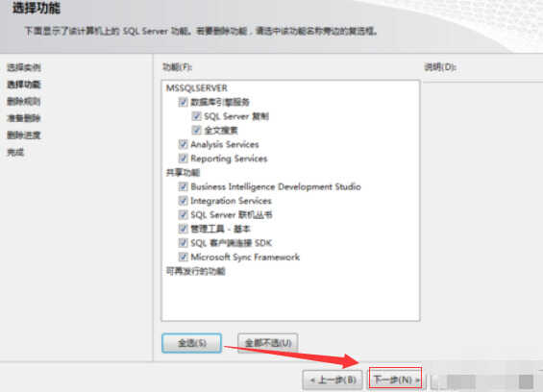Viewport: 543px width, 392px height.
Task: Uncheck the 管理工具 - 基本 checkbox
Action: point(183,229)
